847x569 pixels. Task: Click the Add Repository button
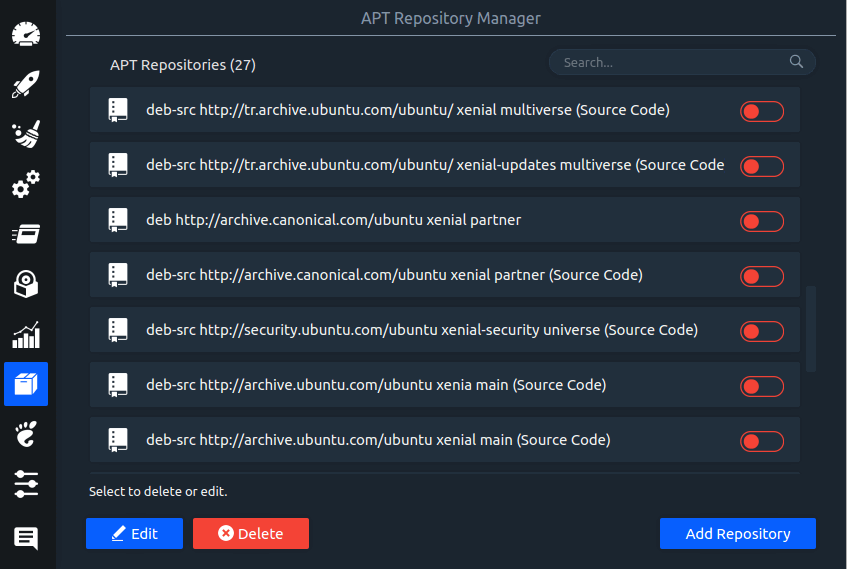coord(738,534)
